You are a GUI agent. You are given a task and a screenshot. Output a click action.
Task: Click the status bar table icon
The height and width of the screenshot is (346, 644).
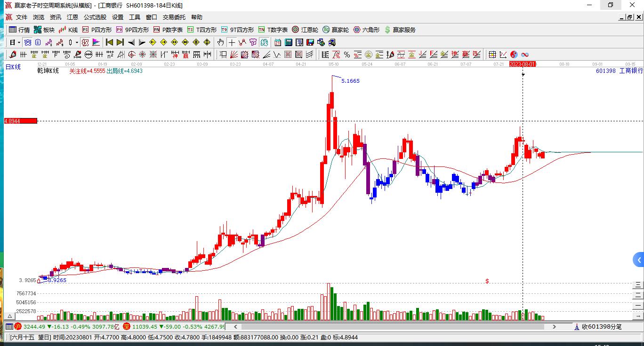point(9,326)
